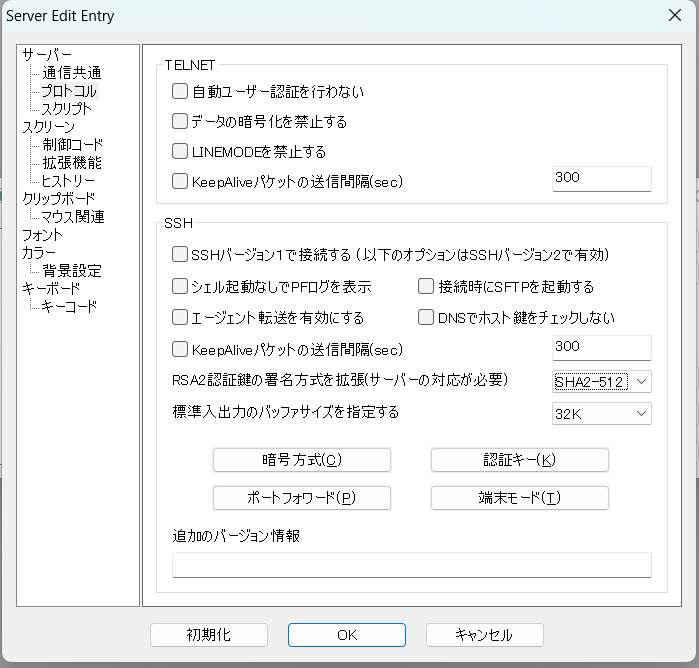Select 背景設定 tree item
This screenshot has width=699, height=668.
coord(72,271)
